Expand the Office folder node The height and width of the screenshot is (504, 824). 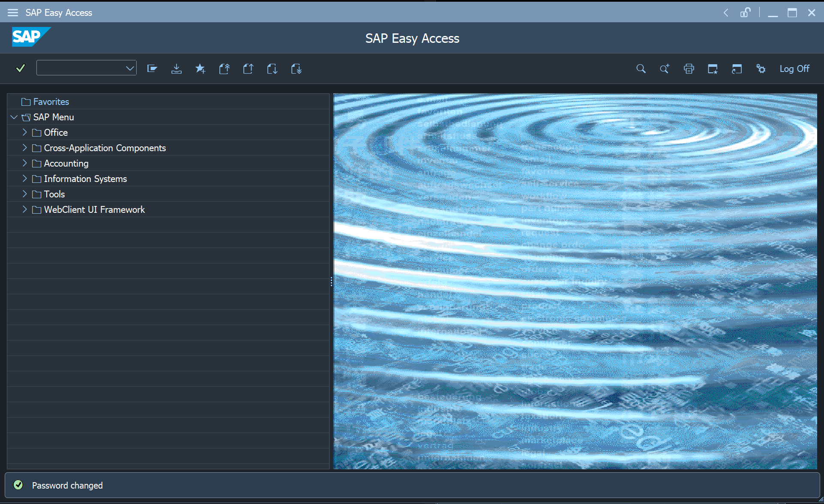pos(24,132)
